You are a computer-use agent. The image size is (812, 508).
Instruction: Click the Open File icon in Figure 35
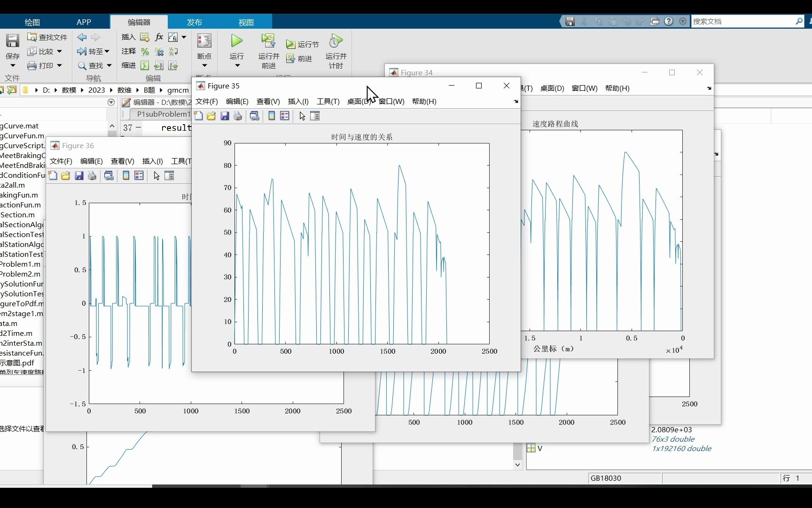point(211,116)
